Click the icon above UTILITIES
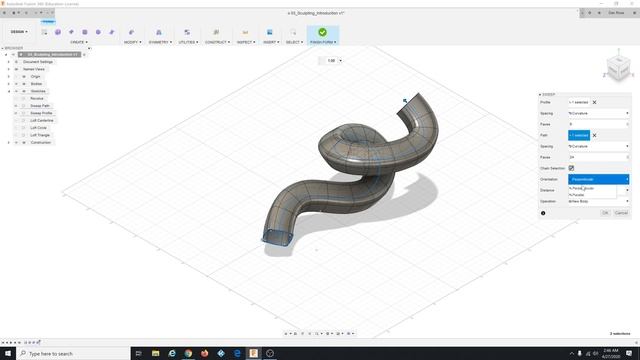 point(187,32)
